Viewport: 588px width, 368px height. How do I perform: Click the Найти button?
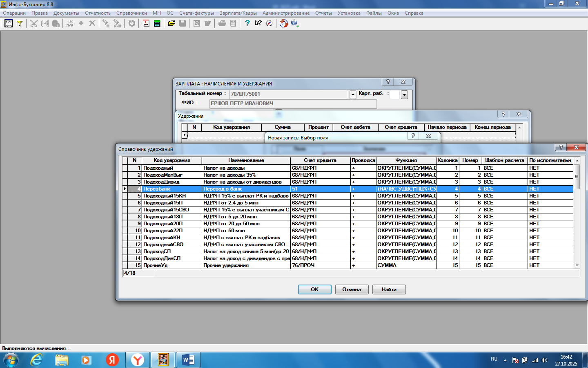pos(389,289)
